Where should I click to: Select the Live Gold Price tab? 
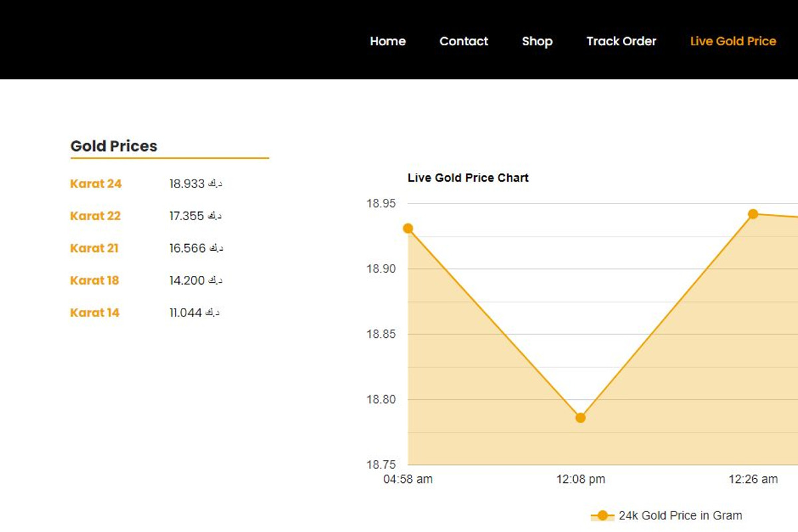click(x=732, y=41)
